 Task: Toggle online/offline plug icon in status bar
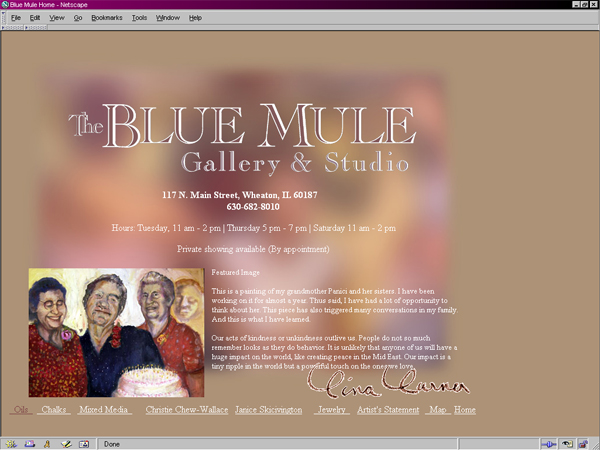coord(548,444)
